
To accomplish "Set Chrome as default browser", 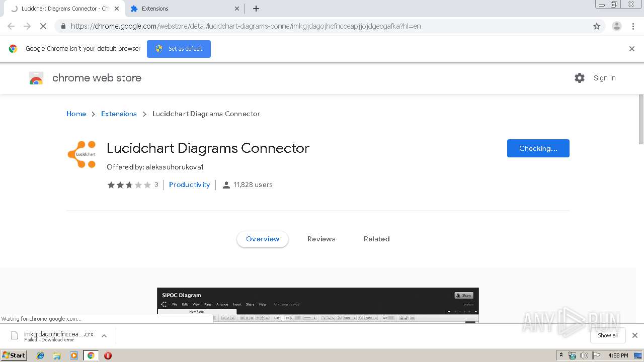I will point(179,49).
